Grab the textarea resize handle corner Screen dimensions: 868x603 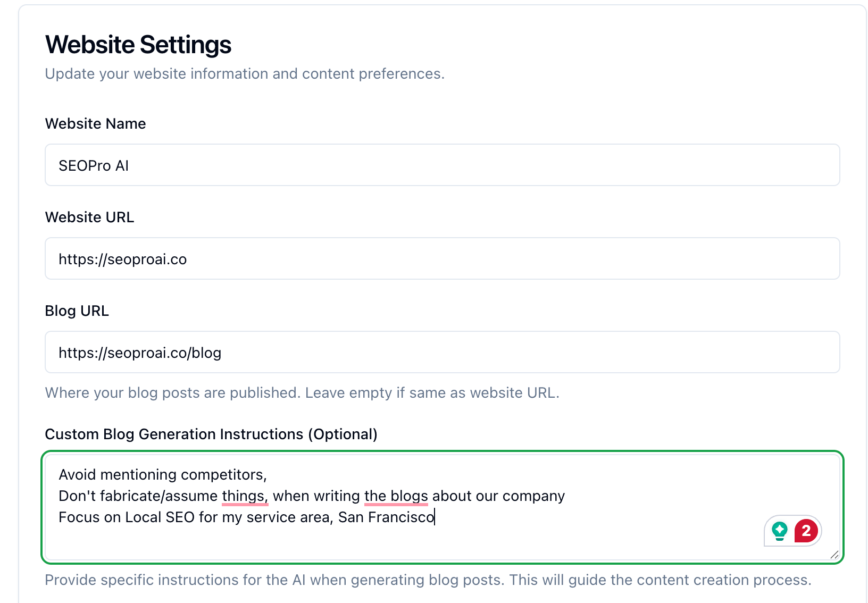click(x=834, y=555)
